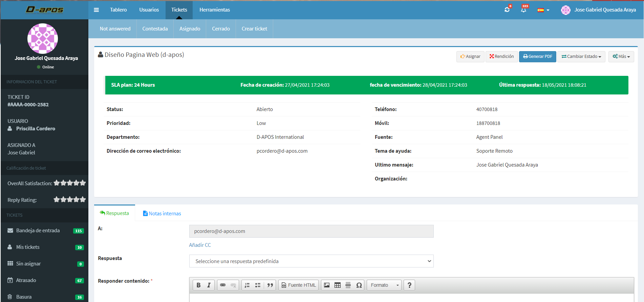Insert numbered list in editor
This screenshot has width=644, height=302.
tap(247, 285)
